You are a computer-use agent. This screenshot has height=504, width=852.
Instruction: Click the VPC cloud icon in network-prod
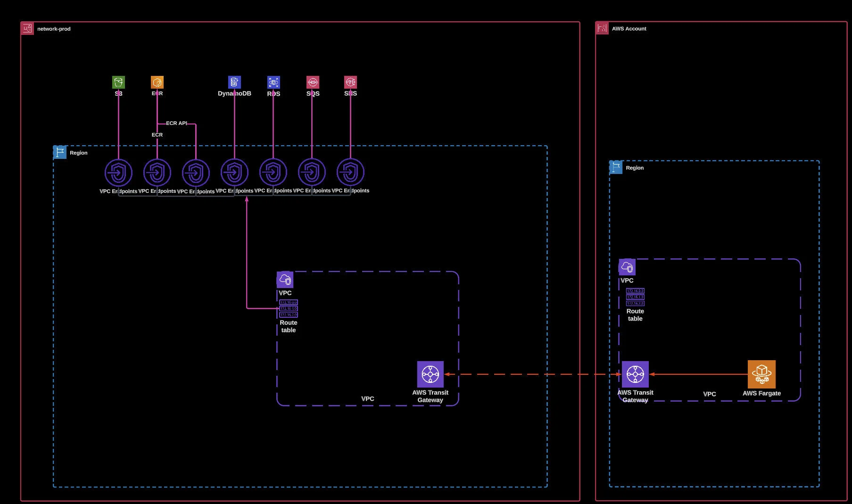285,280
